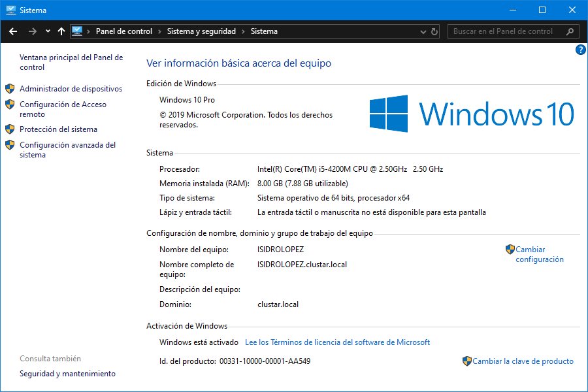Select computer name ISIDROLOPEZ
This screenshot has height=392, width=588.
280,250
